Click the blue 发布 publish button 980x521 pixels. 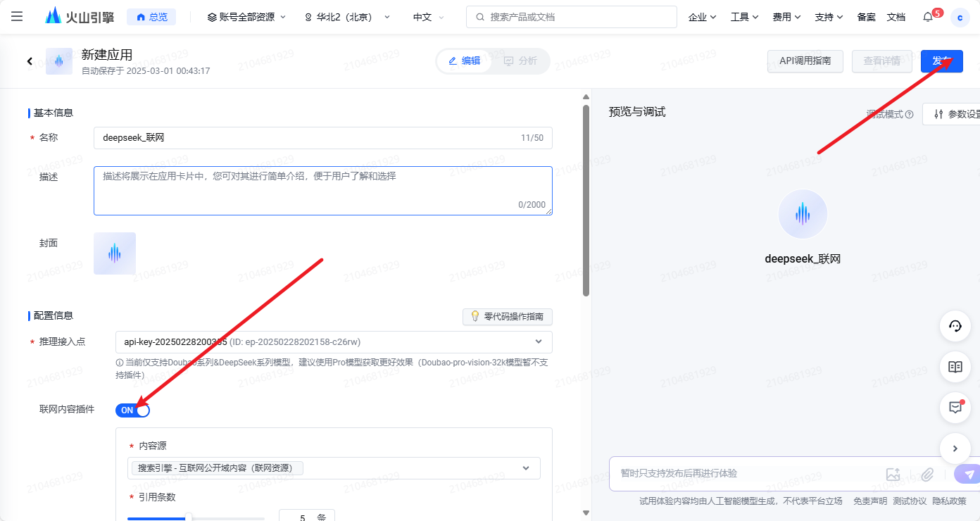pyautogui.click(x=942, y=61)
